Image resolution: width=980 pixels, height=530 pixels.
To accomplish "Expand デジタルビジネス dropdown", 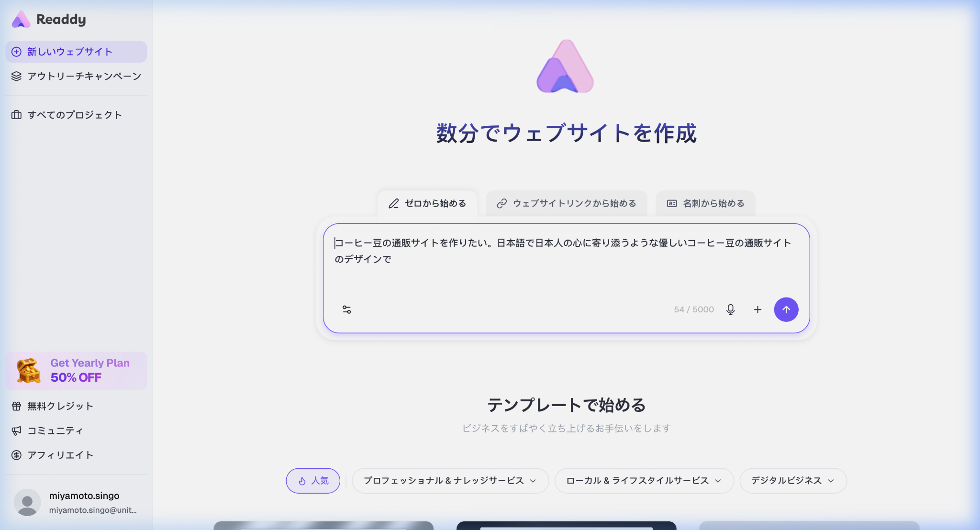I will (793, 481).
